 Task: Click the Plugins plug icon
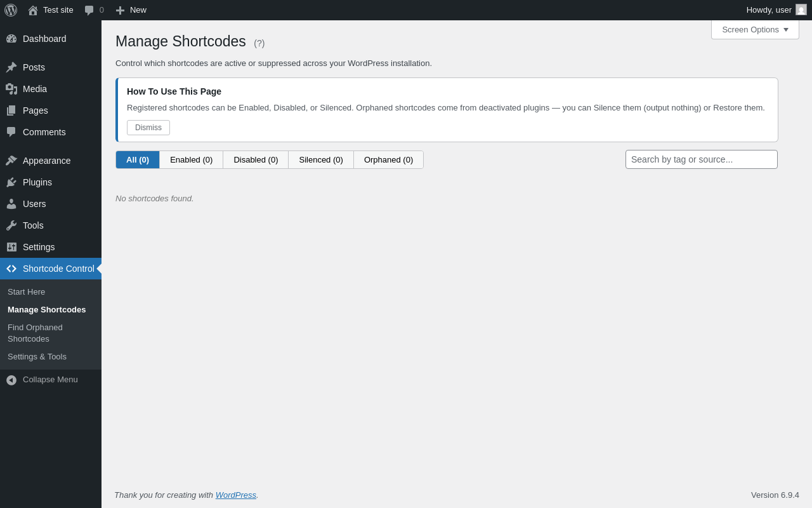(x=11, y=182)
